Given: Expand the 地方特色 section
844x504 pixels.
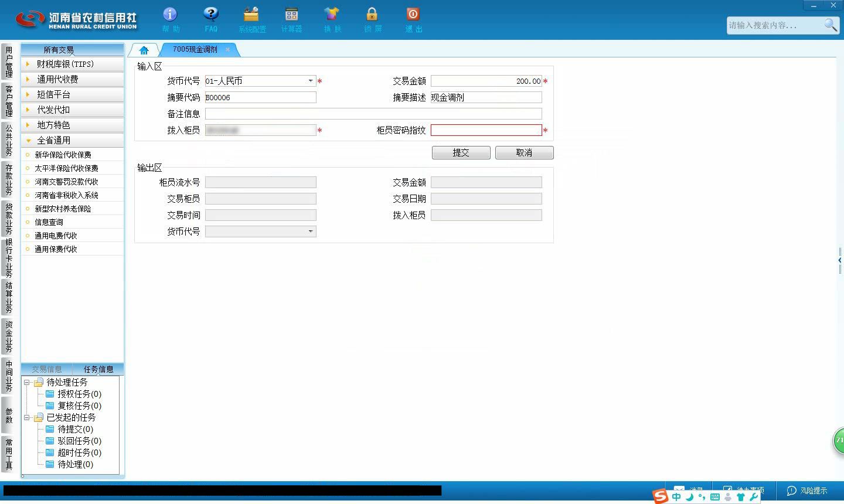Looking at the screenshot, I should tap(72, 125).
